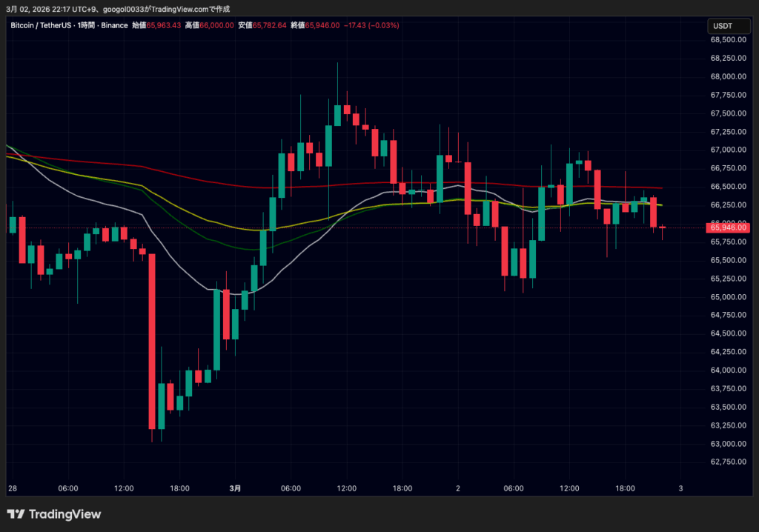Screen dimensions: 759x532
Task: Click the −17.43 (−0.03%) change value
Action: coord(371,25)
